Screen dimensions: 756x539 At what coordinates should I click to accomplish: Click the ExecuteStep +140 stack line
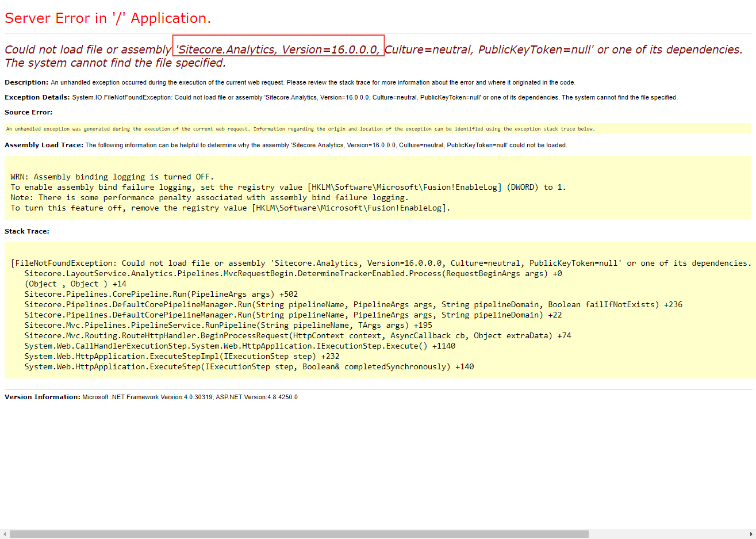(249, 366)
